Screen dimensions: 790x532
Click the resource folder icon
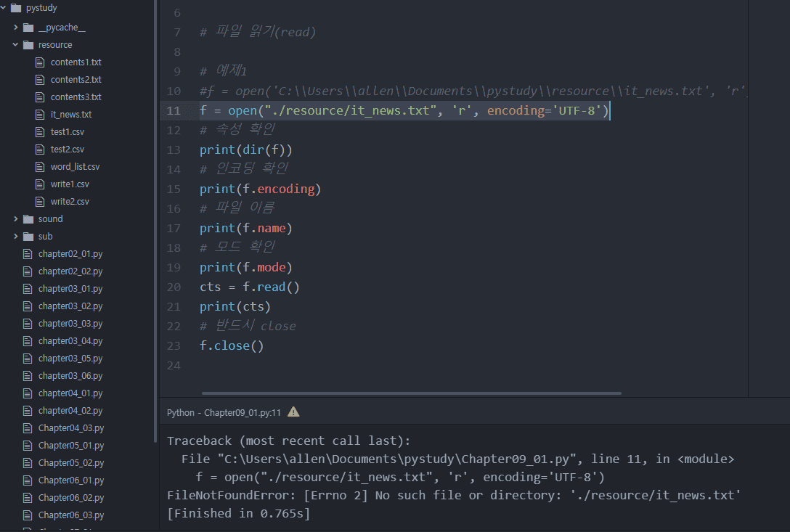(x=29, y=45)
